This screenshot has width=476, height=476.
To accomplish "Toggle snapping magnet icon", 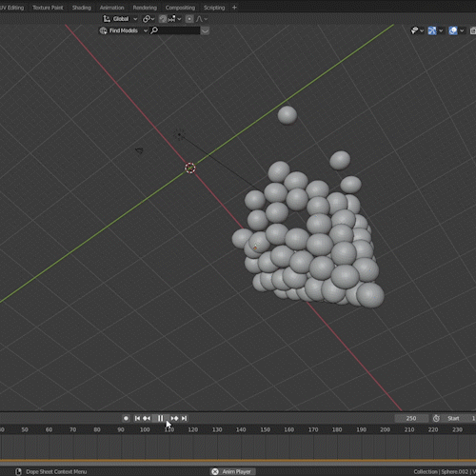I will (x=163, y=19).
